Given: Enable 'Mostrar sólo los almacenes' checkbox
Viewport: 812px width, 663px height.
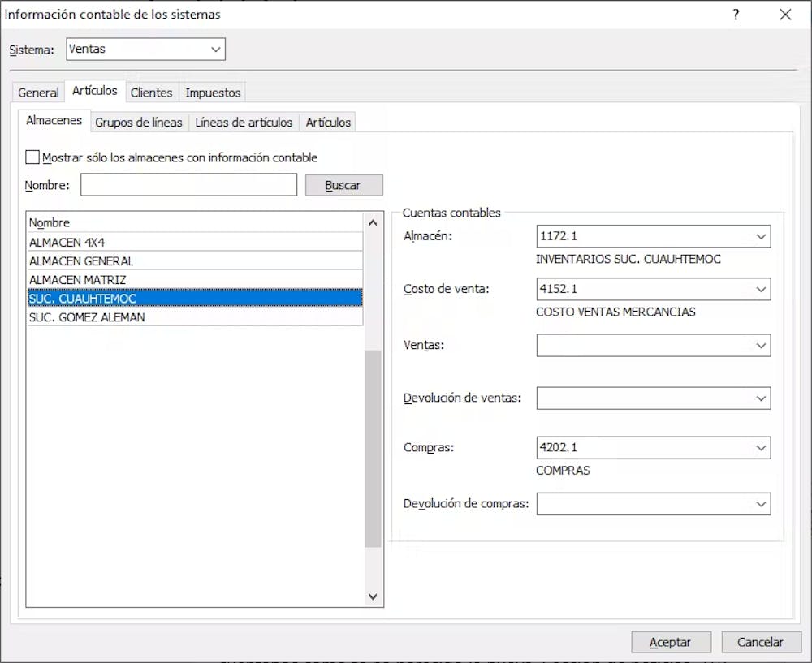Looking at the screenshot, I should click(x=32, y=157).
